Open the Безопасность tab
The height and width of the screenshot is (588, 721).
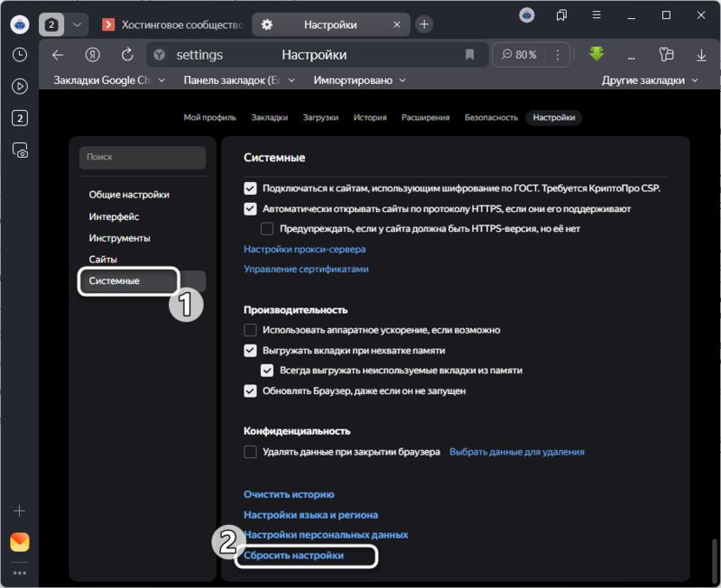(491, 118)
